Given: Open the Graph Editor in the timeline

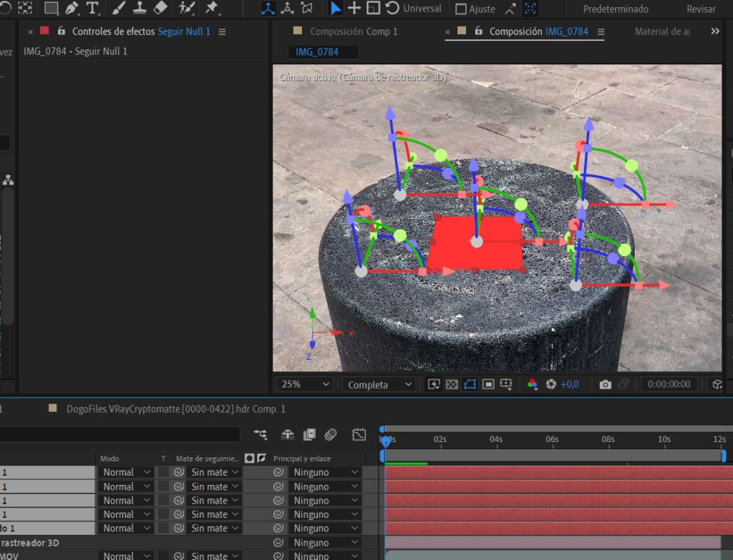Looking at the screenshot, I should point(359,434).
